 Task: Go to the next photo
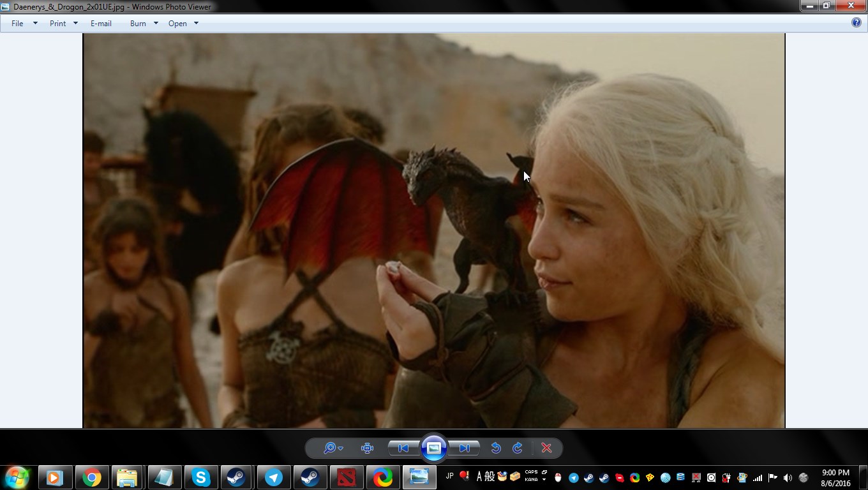pos(464,448)
